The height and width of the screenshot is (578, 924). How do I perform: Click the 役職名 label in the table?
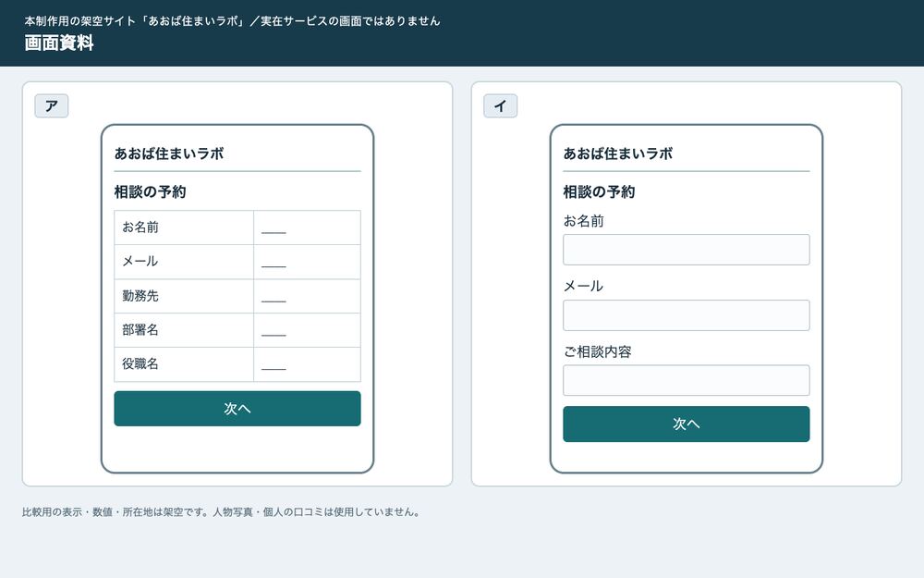(140, 363)
